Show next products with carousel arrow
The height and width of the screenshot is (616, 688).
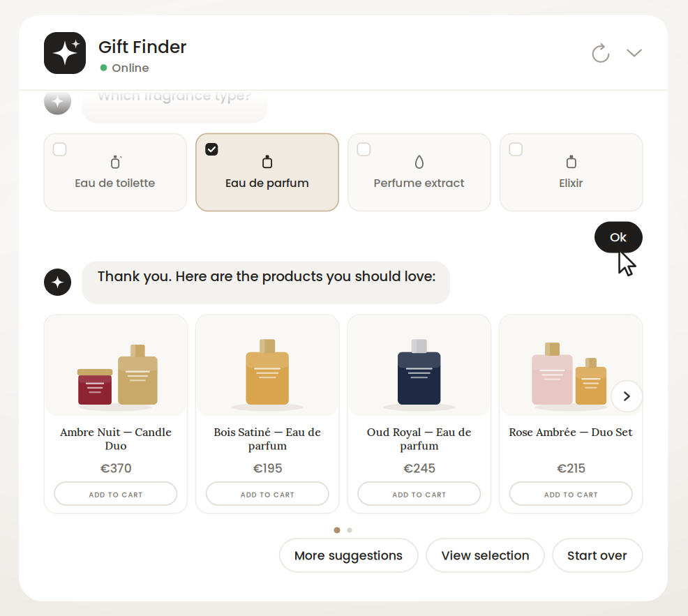pyautogui.click(x=627, y=396)
